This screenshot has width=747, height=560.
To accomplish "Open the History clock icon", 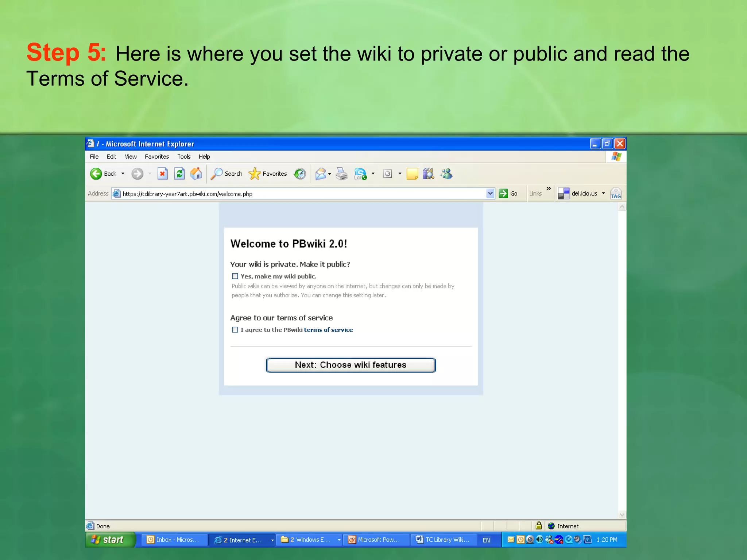I will (x=300, y=174).
